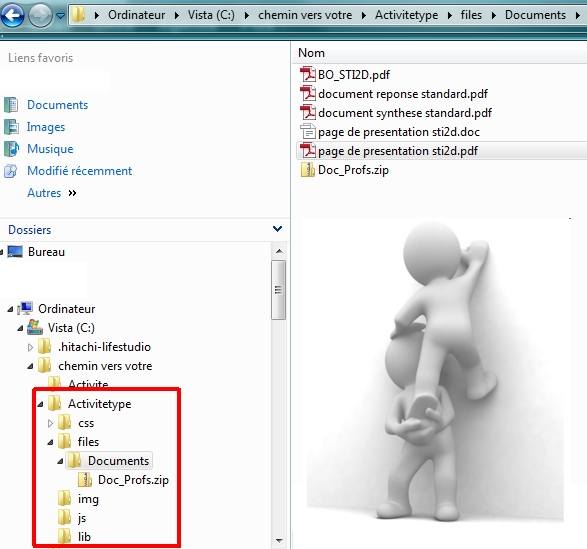Click the Musique favorite link icon

point(11,149)
